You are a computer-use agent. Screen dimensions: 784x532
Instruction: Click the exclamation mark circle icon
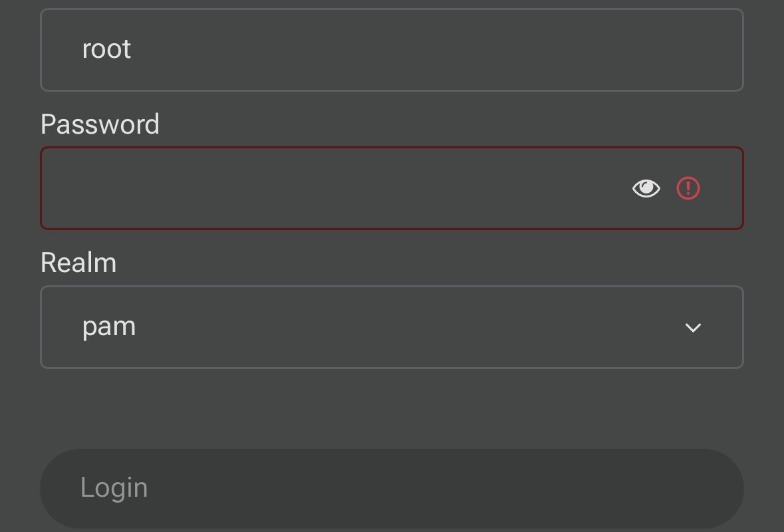click(688, 189)
